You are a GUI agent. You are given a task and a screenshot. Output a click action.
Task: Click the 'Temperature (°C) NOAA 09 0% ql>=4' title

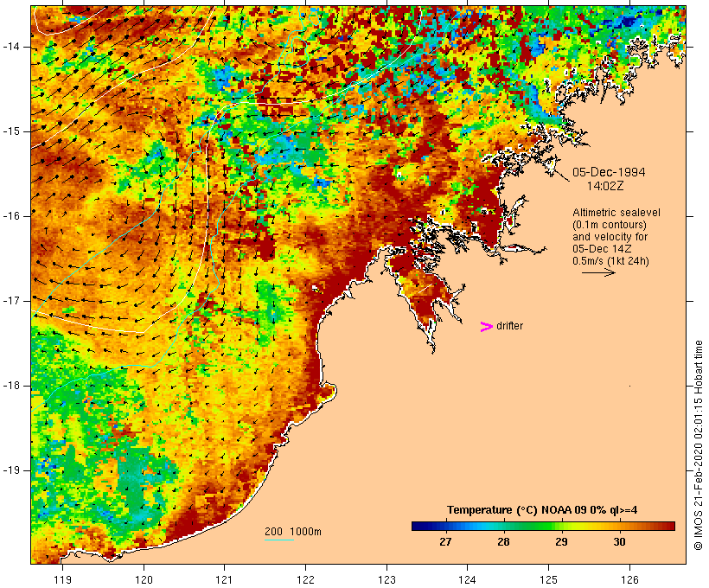542,510
